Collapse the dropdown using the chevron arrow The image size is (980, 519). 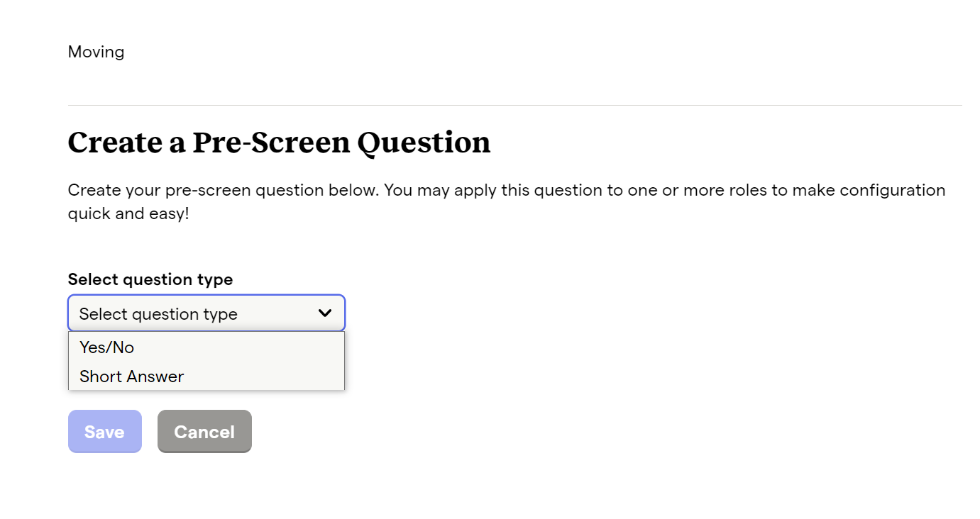click(x=325, y=313)
